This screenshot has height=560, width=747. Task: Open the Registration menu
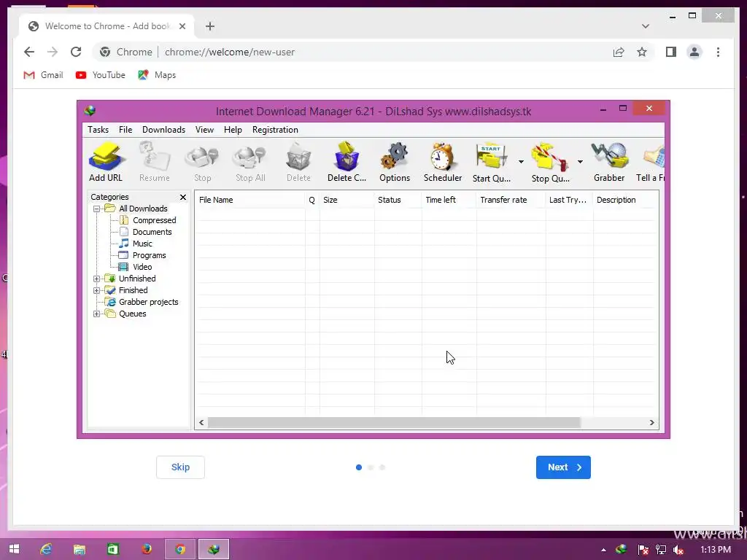[x=275, y=130]
